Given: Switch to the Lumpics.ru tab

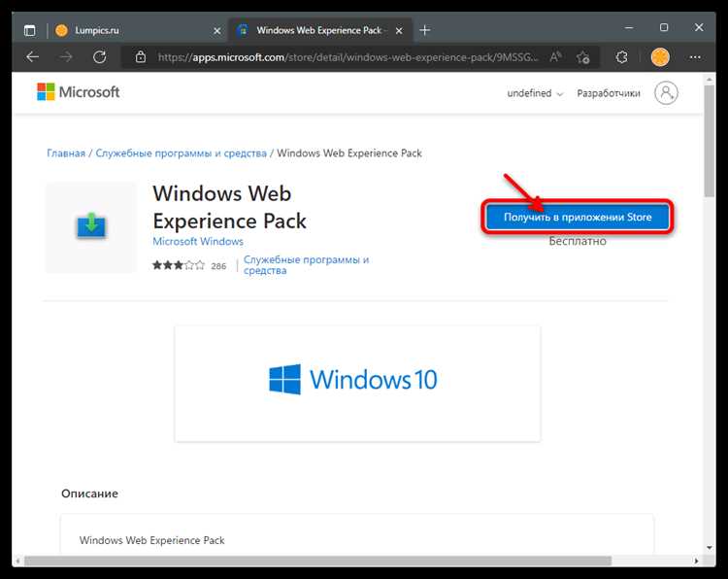Looking at the screenshot, I should [x=139, y=31].
